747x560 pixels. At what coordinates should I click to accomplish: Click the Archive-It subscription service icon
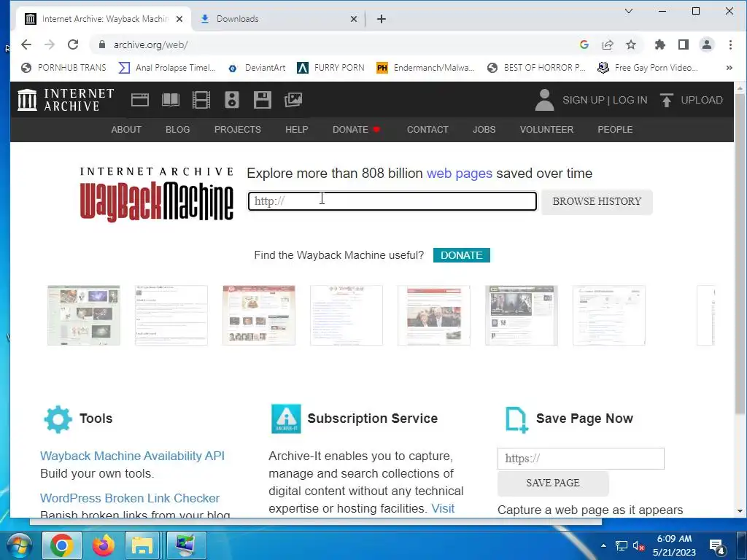click(x=286, y=419)
